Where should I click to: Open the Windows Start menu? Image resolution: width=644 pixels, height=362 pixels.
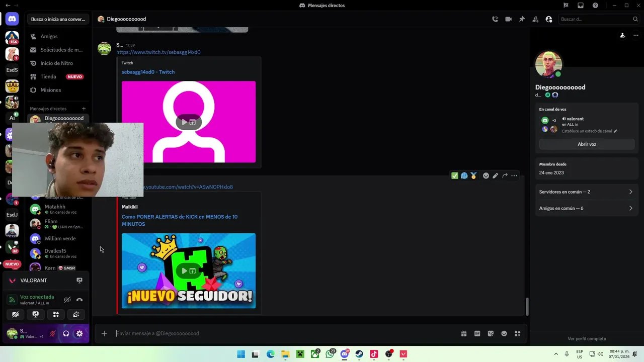click(241, 354)
